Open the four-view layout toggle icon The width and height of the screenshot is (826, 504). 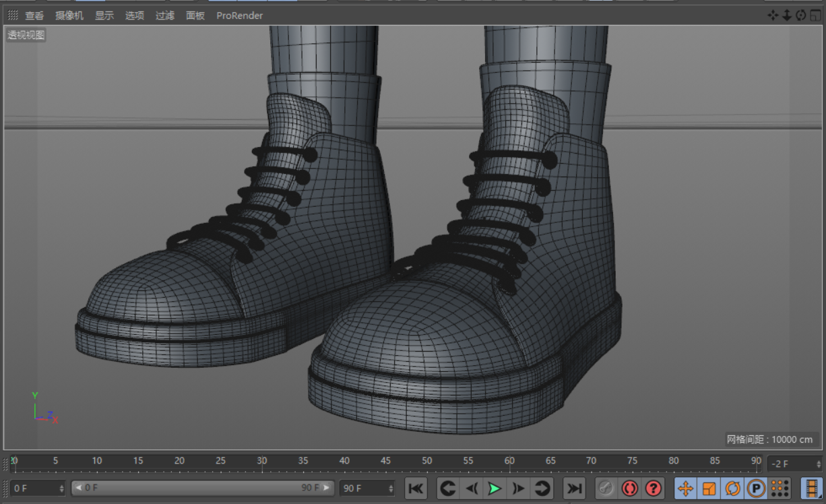815,15
